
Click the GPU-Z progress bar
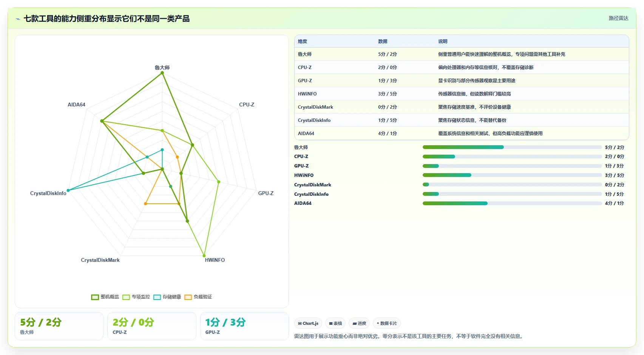tap(512, 166)
